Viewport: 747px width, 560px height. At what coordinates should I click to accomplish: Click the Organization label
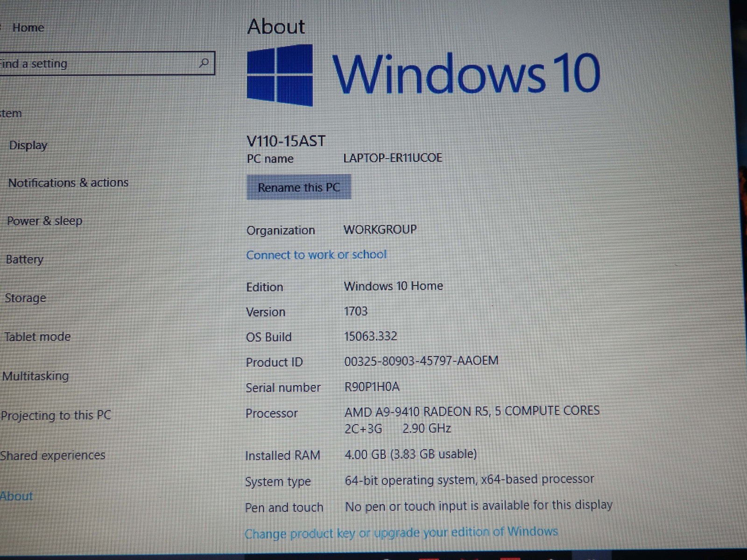click(281, 231)
